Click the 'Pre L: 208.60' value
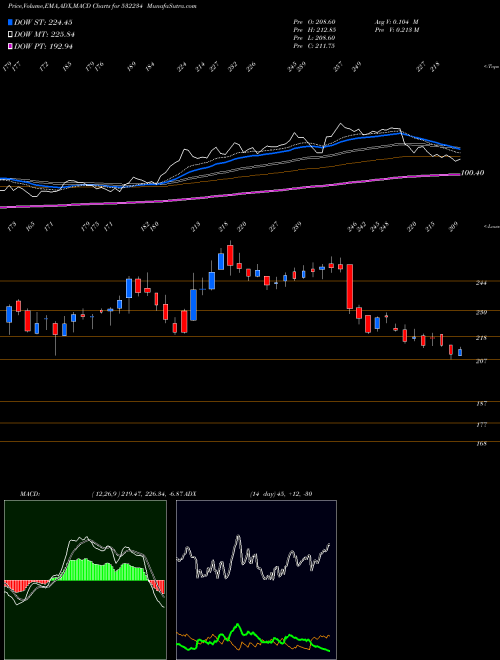 [314, 38]
